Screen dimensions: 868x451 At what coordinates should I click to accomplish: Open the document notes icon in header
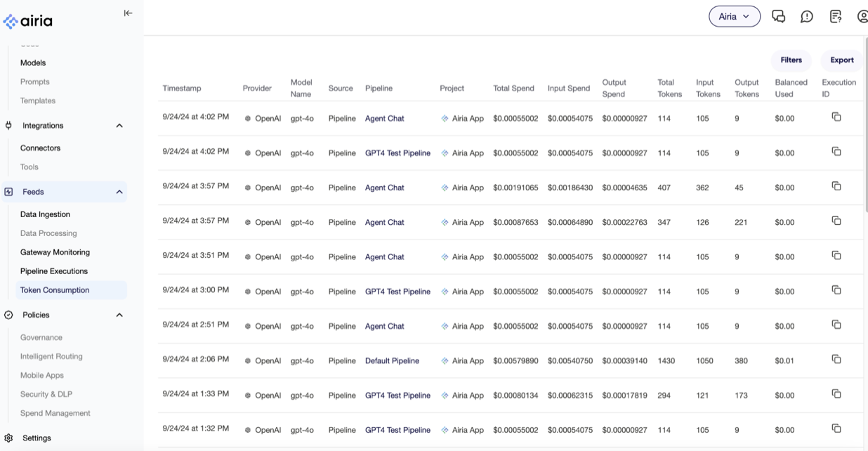pyautogui.click(x=836, y=16)
